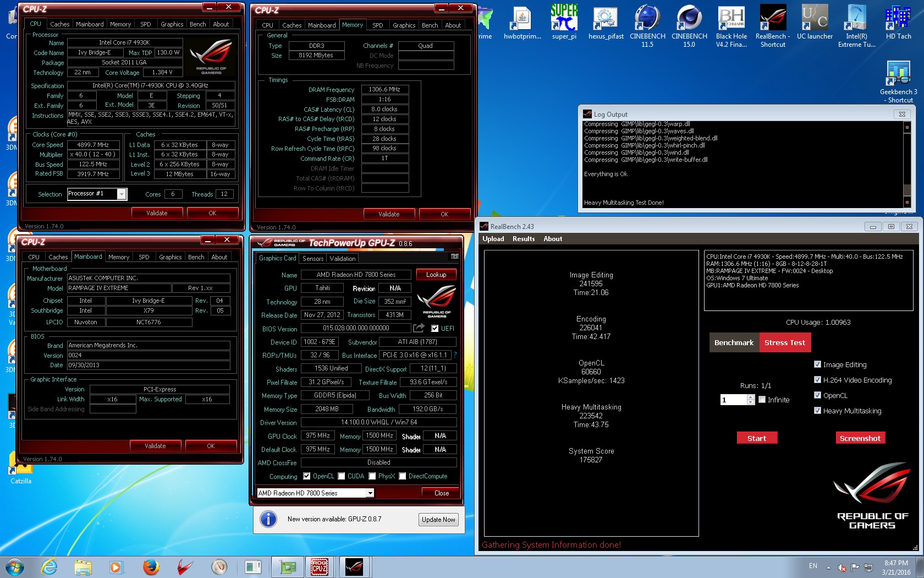Open Graphics tab in CPU-Z mainboard window
Viewport: 924px width, 578px height.
click(170, 257)
